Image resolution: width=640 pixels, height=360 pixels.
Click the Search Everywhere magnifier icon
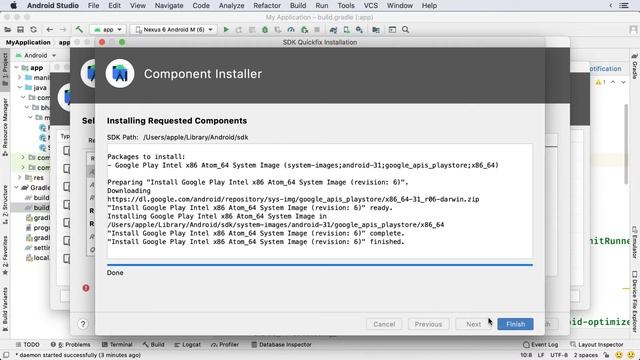coord(405,29)
